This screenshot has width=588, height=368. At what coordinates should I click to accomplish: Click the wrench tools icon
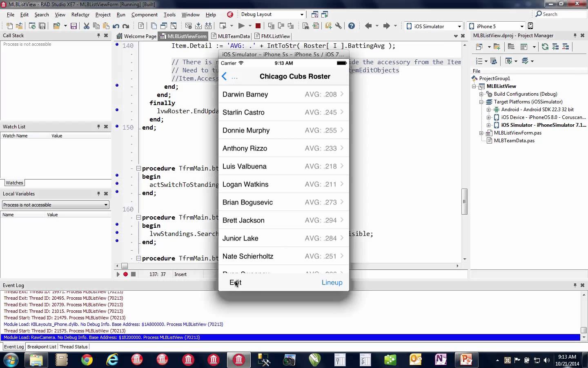tap(338, 26)
